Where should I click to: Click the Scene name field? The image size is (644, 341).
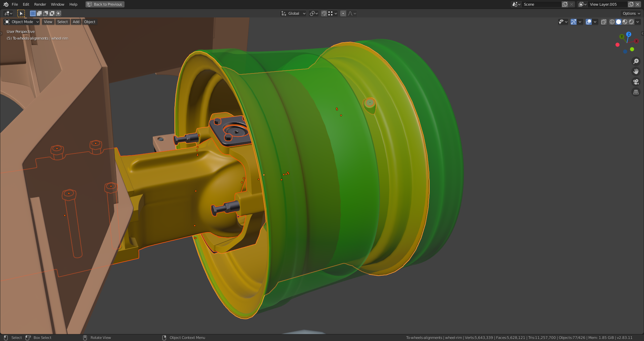[x=542, y=4]
